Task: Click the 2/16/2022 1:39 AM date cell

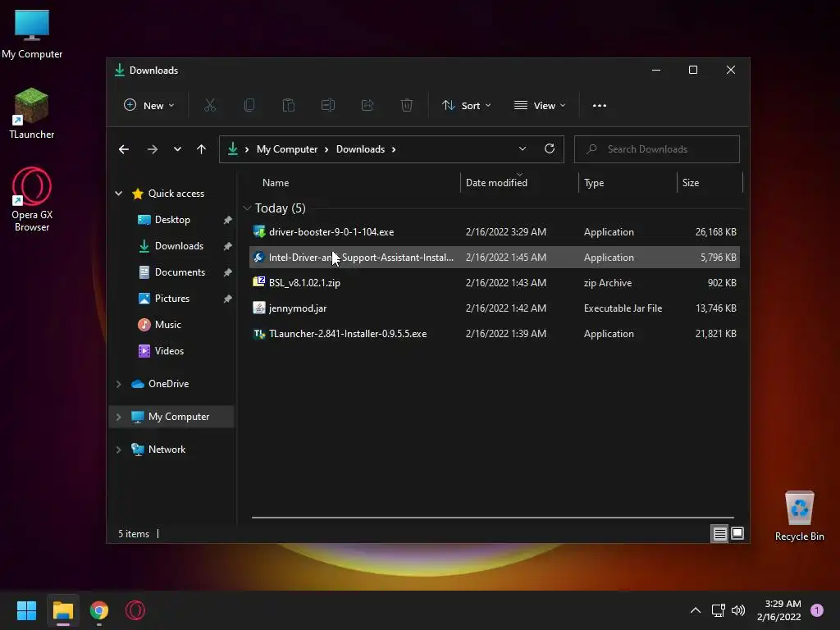Action: click(505, 334)
